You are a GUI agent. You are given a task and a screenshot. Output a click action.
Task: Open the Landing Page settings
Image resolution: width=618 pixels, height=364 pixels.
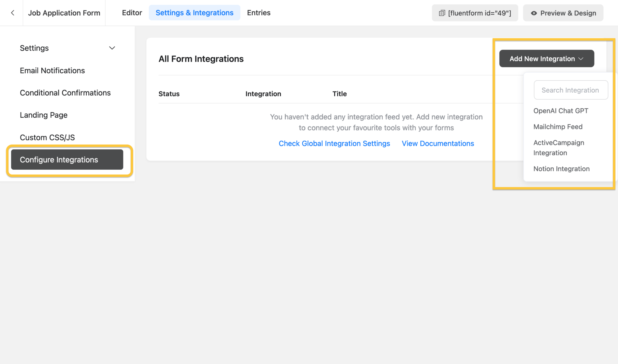pos(43,115)
